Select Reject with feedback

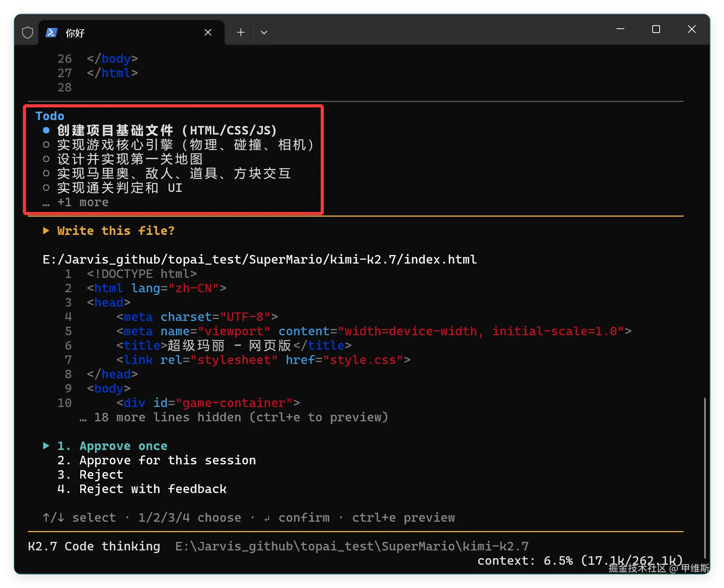pyautogui.click(x=142, y=489)
